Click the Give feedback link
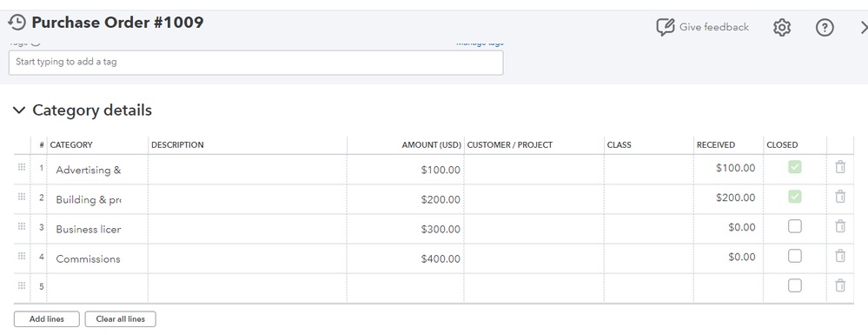Screen dimensions: 868x335 pos(714,27)
